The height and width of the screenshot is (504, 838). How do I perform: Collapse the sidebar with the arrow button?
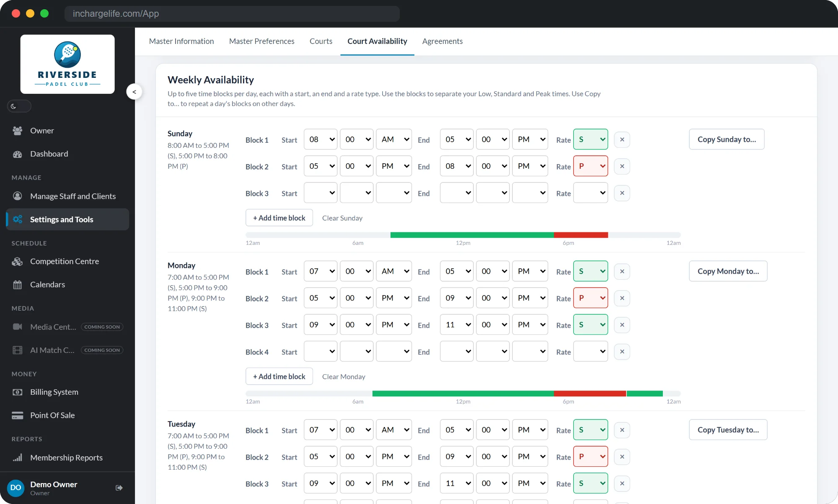click(x=134, y=92)
